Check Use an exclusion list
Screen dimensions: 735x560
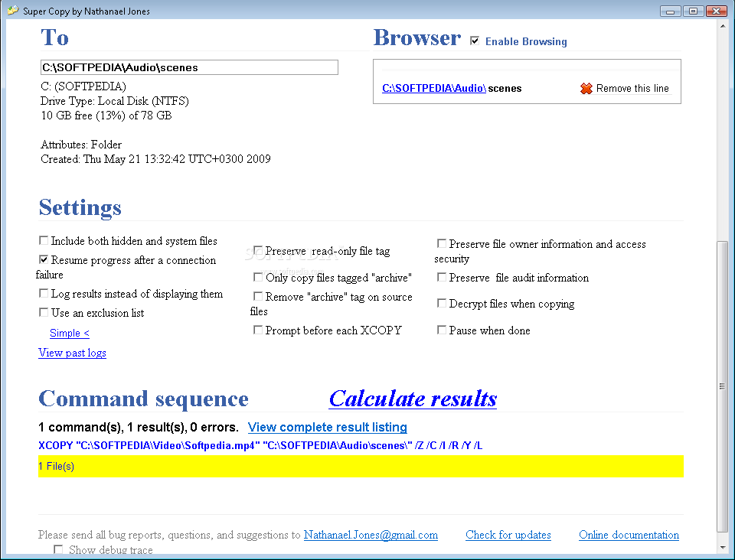(44, 312)
